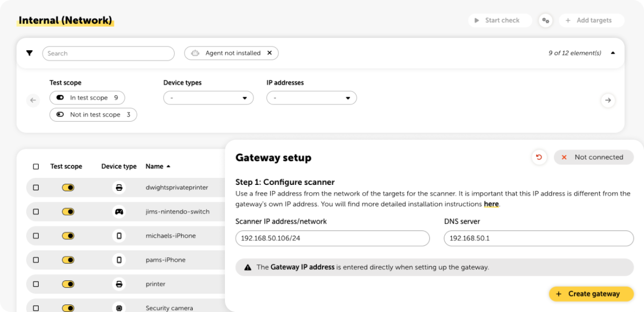The width and height of the screenshot is (644, 312).
Task: Click the Start check button
Action: click(x=500, y=21)
